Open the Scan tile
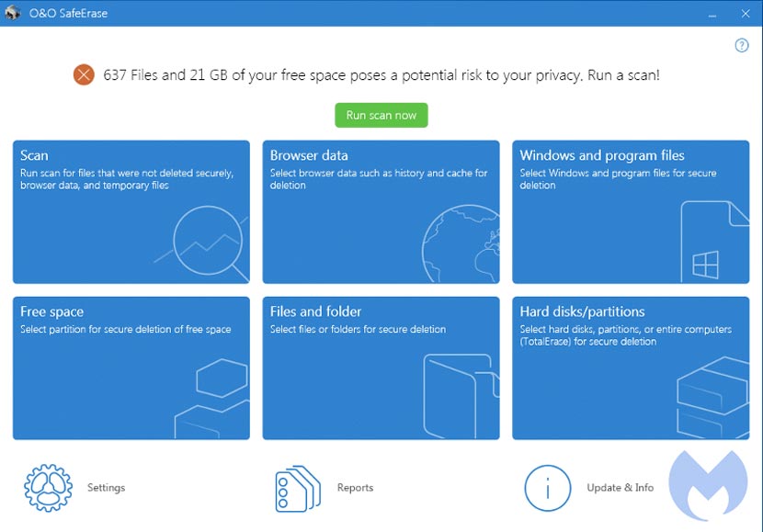 tap(131, 212)
